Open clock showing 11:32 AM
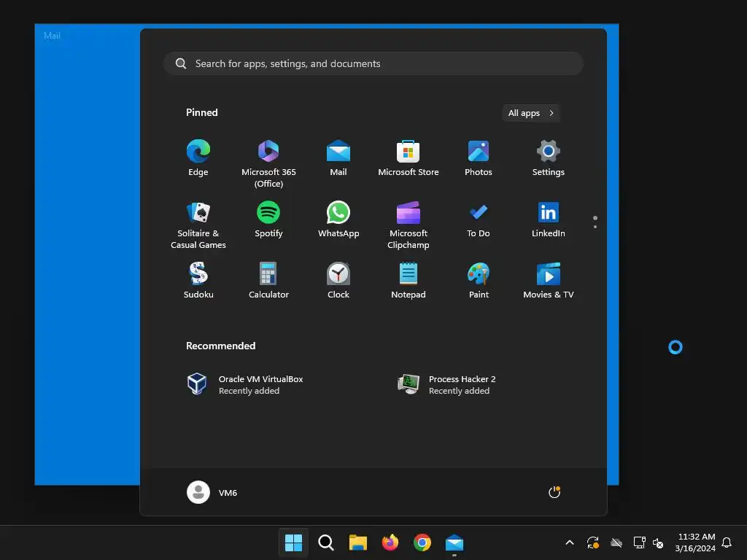The image size is (747, 560). [695, 542]
